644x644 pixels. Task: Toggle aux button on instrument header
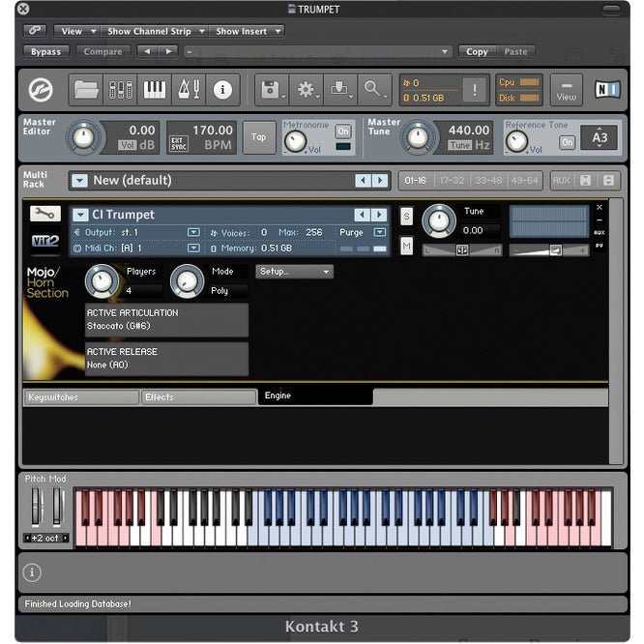pos(600,232)
